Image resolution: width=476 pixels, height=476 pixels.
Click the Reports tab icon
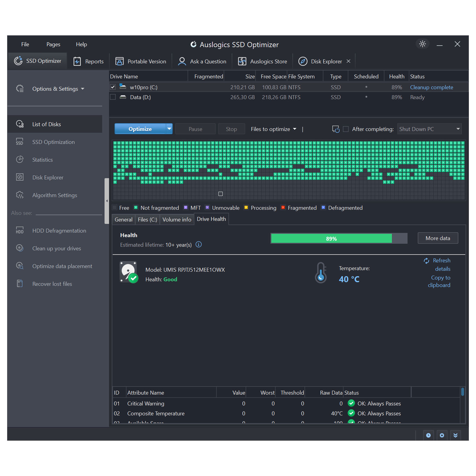[x=77, y=61]
